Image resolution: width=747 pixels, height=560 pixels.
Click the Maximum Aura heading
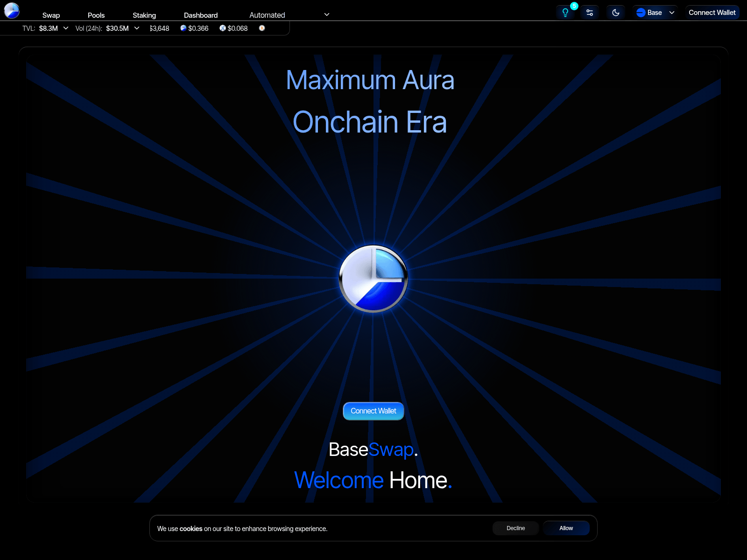click(x=370, y=80)
